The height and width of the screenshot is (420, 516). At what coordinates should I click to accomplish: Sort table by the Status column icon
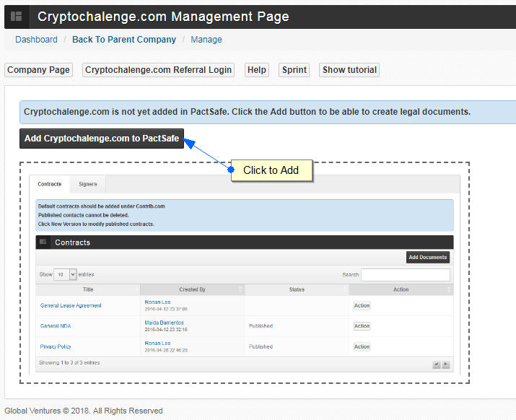point(344,289)
